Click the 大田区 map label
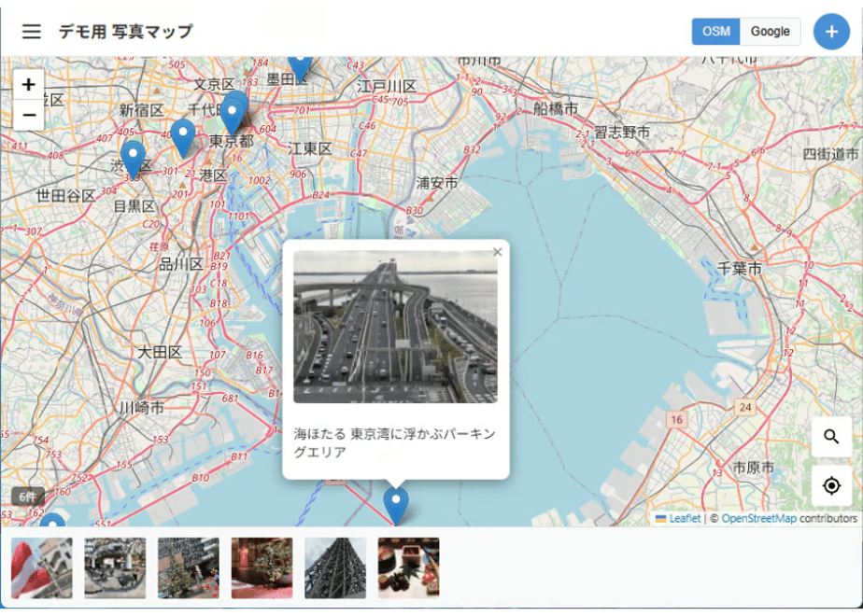863x616 pixels. pyautogui.click(x=159, y=352)
